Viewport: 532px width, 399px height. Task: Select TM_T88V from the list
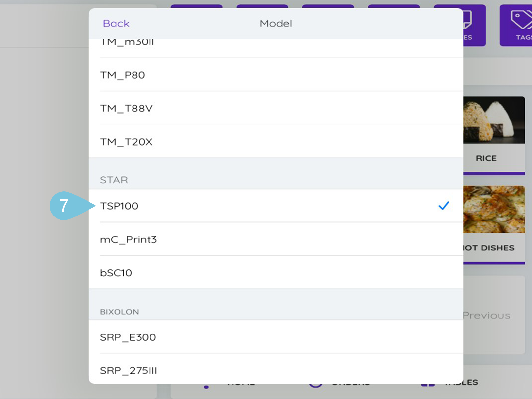tap(126, 108)
